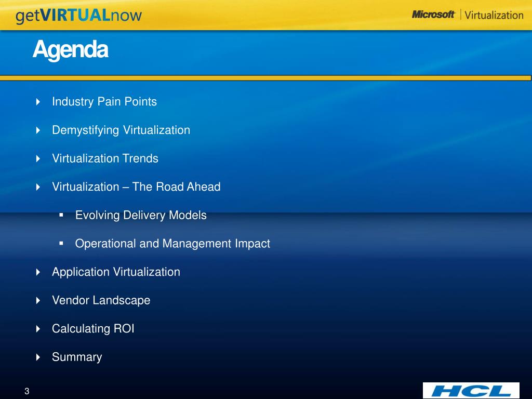
Task: Select the Agenda slide title
Action: pyautogui.click(x=71, y=49)
